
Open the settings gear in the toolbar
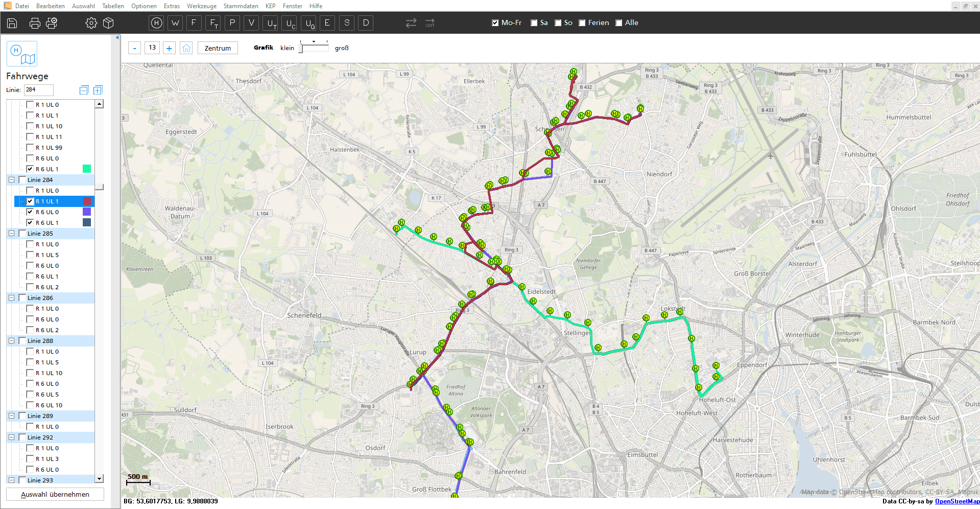coord(91,23)
